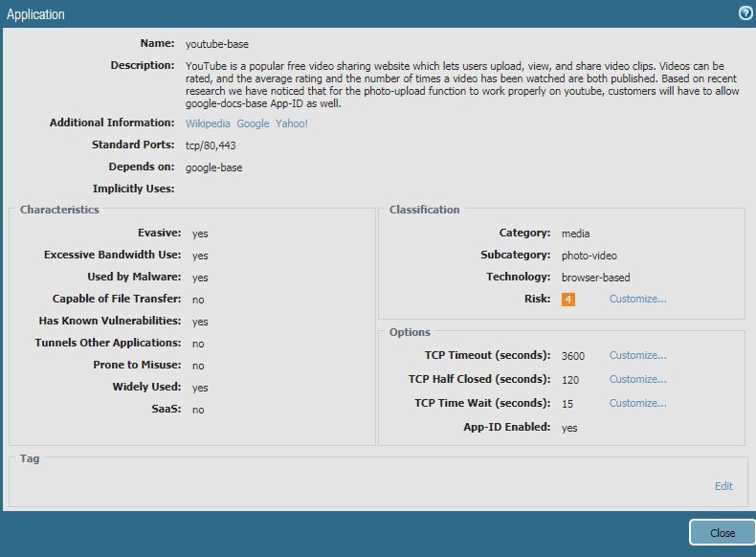Screen dimensions: 756x557
Task: Customize the TCP Half Closed setting
Action: click(637, 380)
